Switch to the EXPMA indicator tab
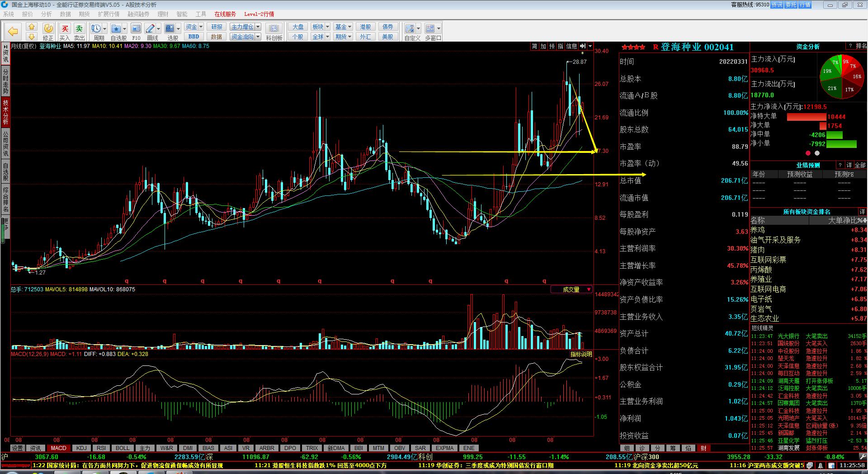This screenshot has width=868, height=474. coord(444,448)
